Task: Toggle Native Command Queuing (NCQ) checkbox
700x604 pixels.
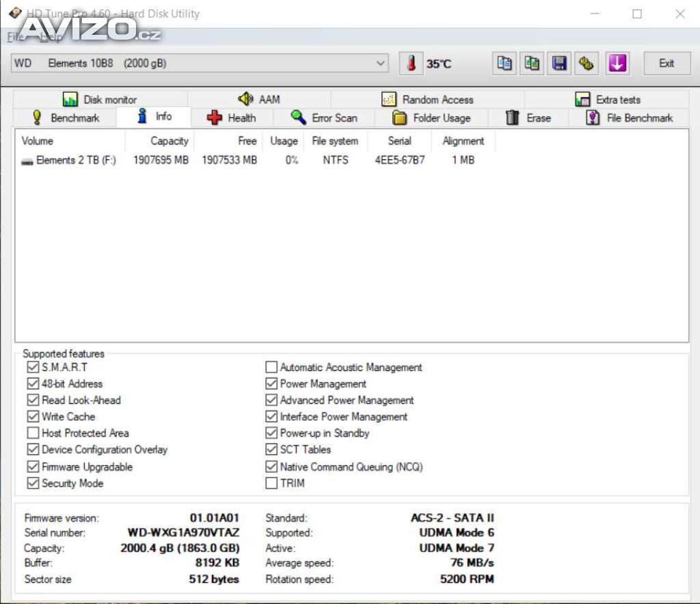Action: [271, 467]
